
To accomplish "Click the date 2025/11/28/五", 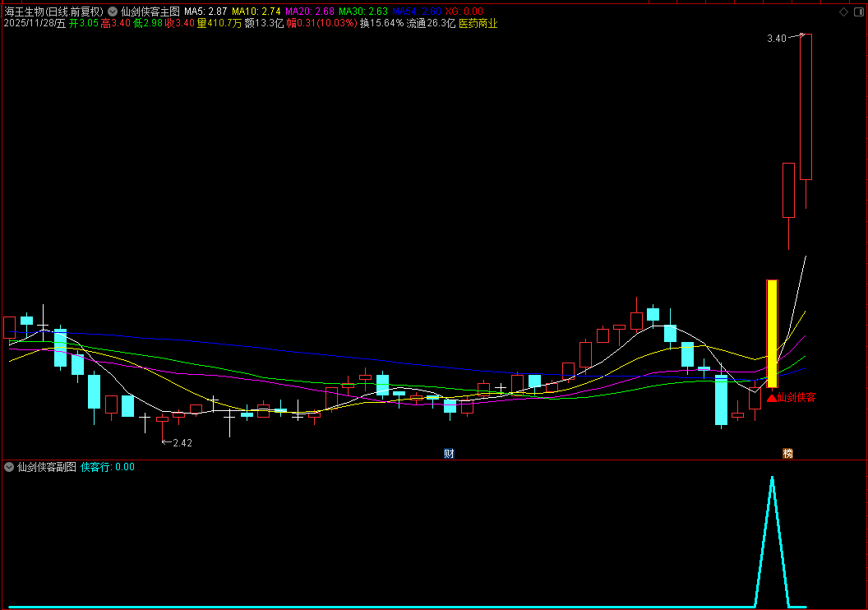I will [35, 23].
